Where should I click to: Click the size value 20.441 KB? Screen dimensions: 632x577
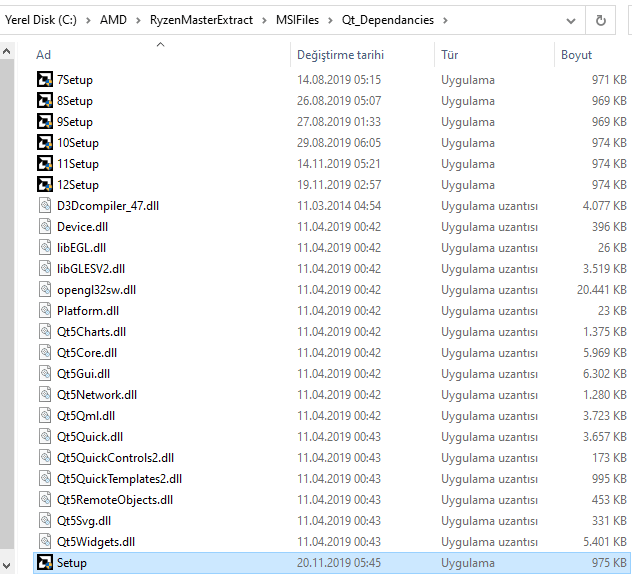click(x=602, y=290)
